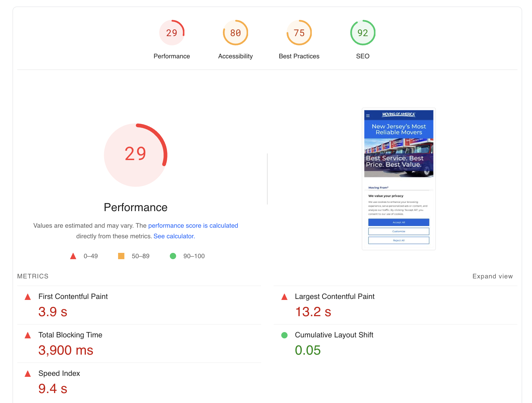Click the Expand view toggle for metrics
The height and width of the screenshot is (403, 532).
click(493, 276)
